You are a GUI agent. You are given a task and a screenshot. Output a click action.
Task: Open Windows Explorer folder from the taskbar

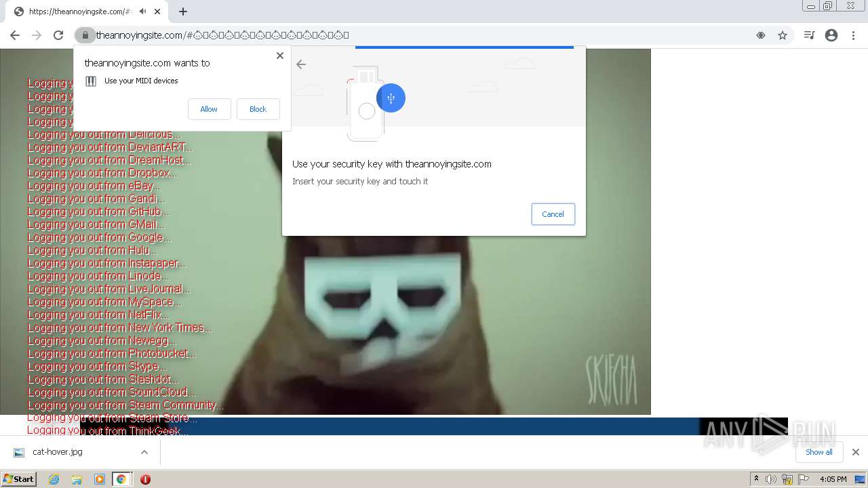pyautogui.click(x=77, y=479)
